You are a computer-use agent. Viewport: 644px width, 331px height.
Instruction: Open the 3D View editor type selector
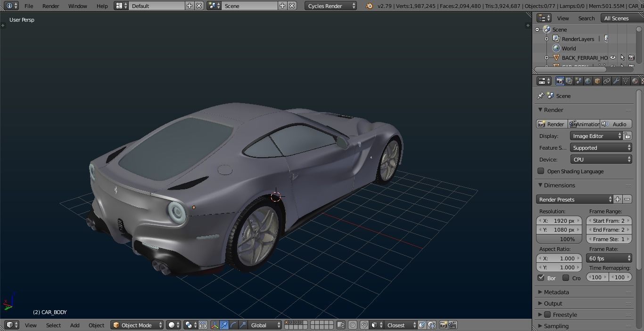[x=12, y=325]
